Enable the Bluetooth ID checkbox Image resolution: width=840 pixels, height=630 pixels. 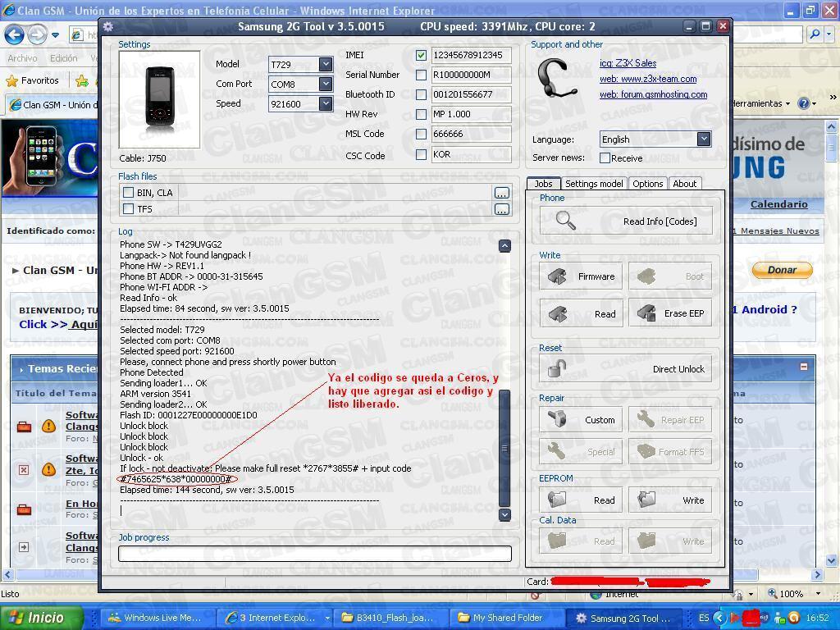pos(421,95)
